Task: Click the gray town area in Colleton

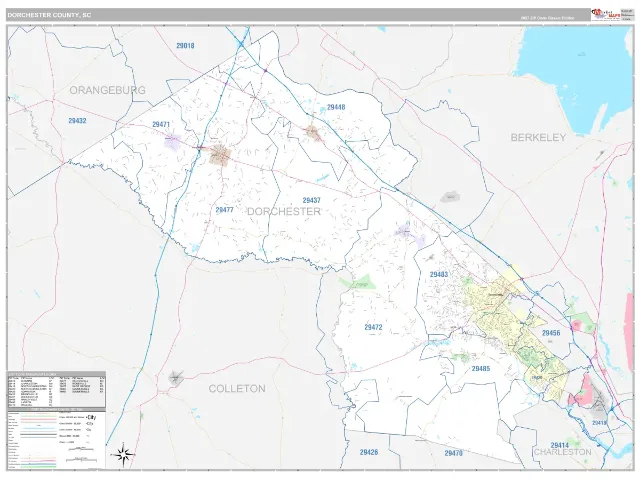Action: (x=176, y=379)
